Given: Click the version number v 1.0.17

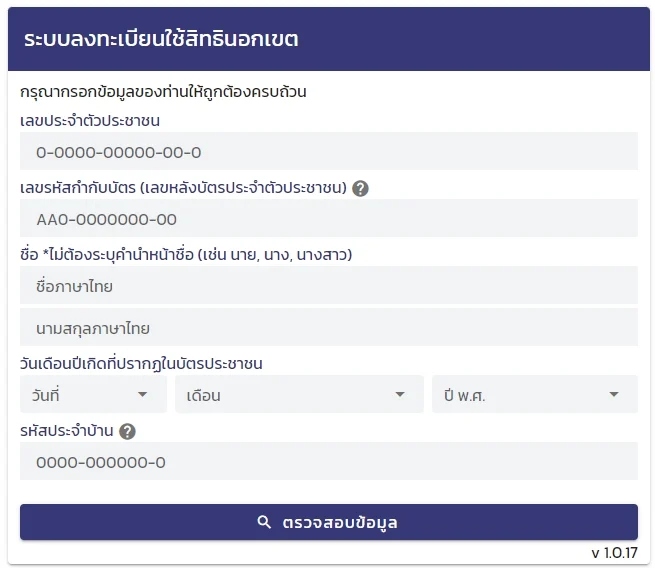Looking at the screenshot, I should [x=614, y=552].
